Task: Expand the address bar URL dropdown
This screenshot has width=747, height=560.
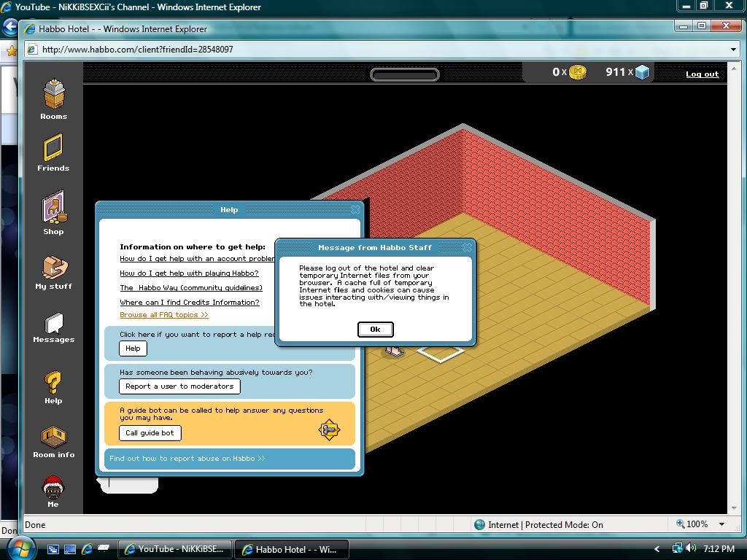Action: (733, 50)
